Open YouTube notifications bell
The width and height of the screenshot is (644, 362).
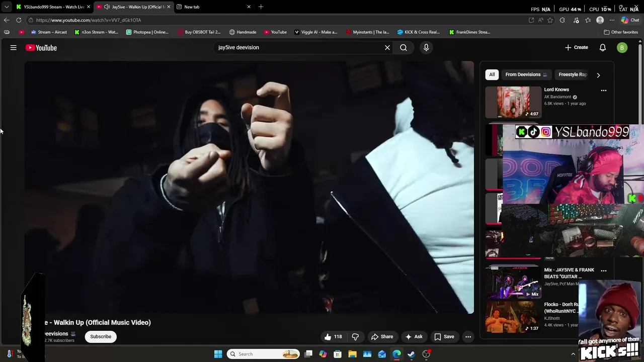click(x=603, y=48)
